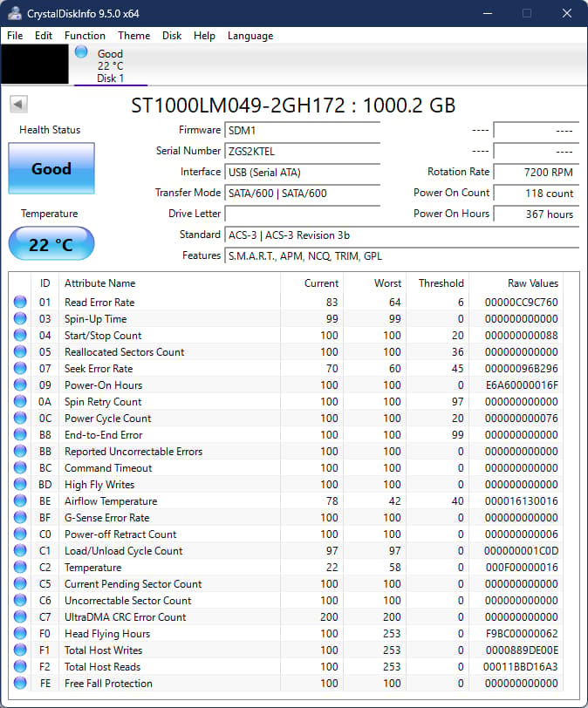588x708 pixels.
Task: Click the status orb for Airflow Temperature
Action: tap(20, 500)
